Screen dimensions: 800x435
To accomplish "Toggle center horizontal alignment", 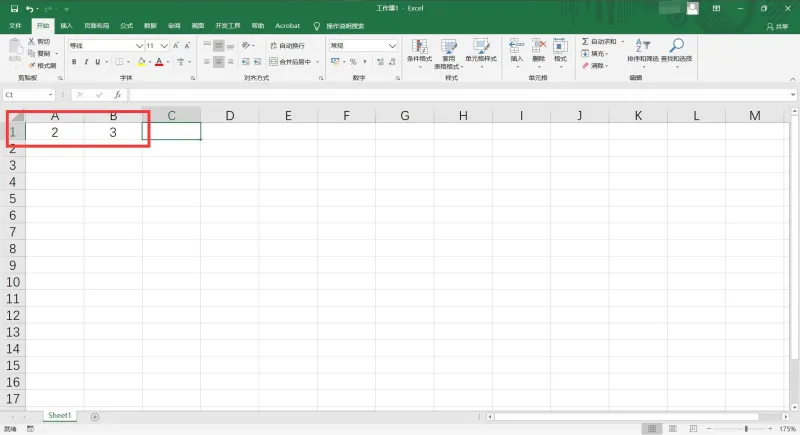I will pyautogui.click(x=218, y=62).
